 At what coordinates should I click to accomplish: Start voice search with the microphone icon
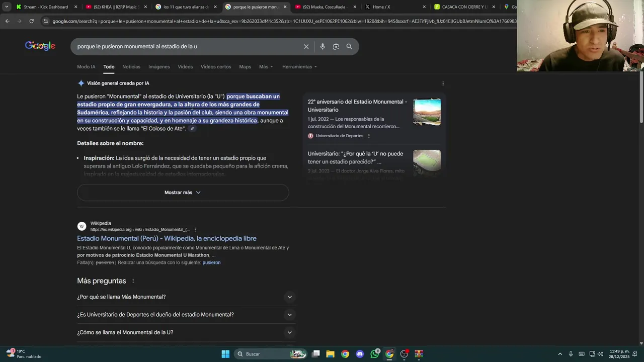[323, 46]
